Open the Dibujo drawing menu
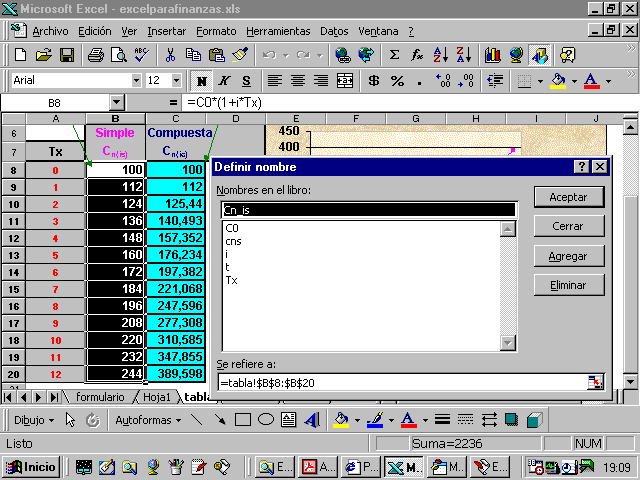The height and width of the screenshot is (480, 640). coord(34,420)
